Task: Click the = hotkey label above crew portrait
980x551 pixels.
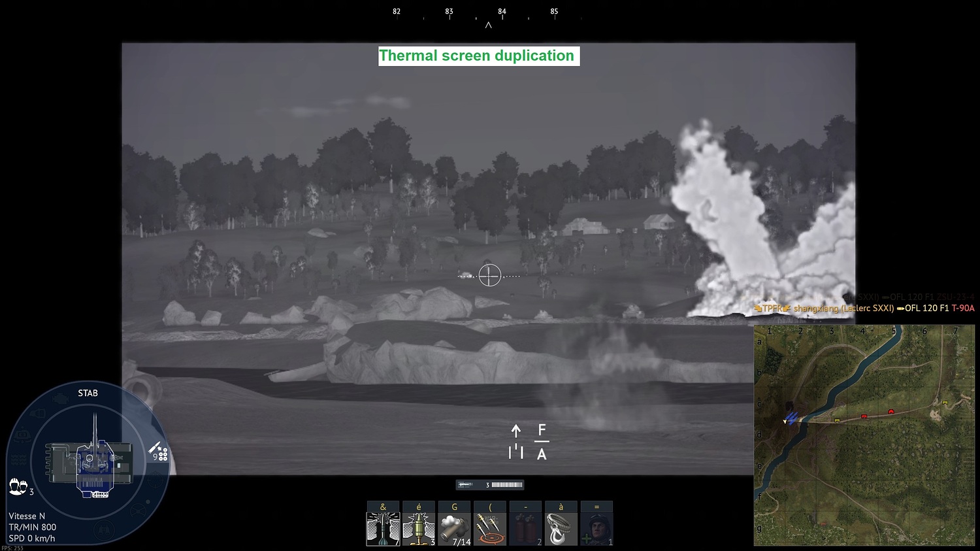Action: (x=597, y=507)
